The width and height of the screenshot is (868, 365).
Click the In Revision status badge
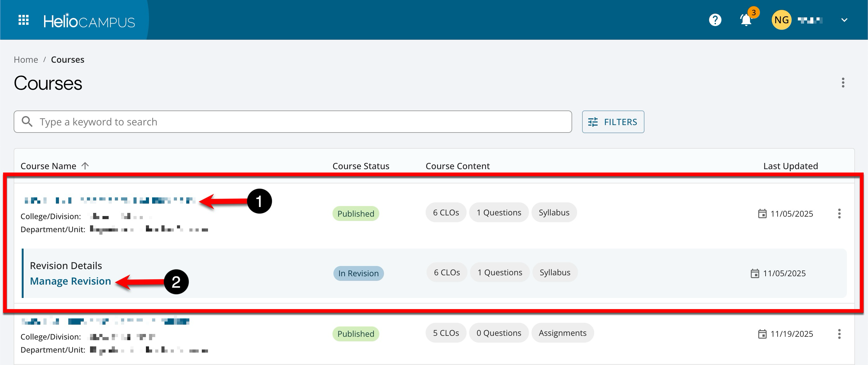pos(358,273)
